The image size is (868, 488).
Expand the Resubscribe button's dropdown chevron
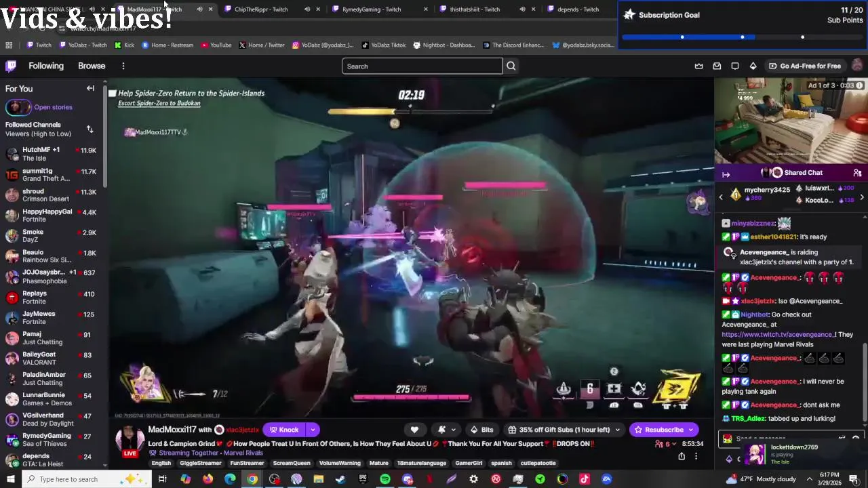[691, 430]
